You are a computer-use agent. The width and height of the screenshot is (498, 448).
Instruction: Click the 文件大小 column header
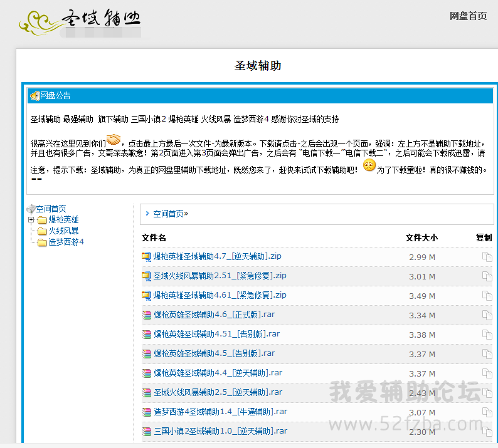[x=421, y=237]
